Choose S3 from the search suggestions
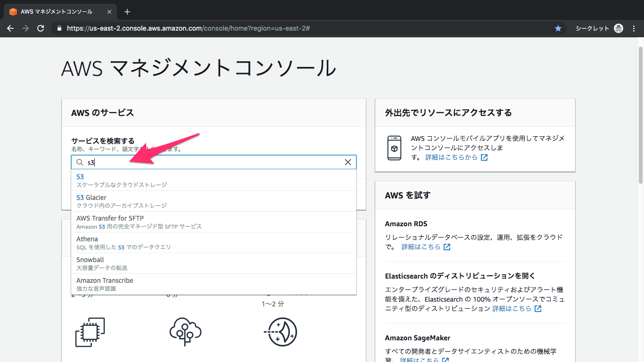 click(214, 181)
